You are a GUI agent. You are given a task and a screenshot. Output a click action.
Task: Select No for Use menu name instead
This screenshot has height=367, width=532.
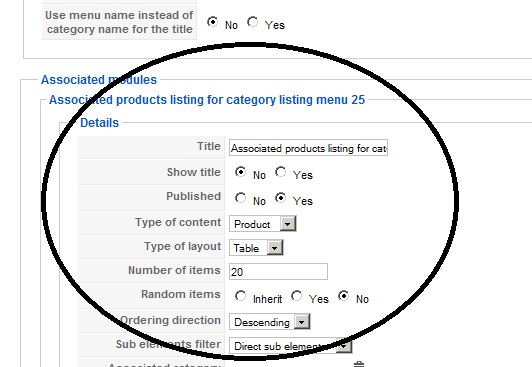click(212, 22)
